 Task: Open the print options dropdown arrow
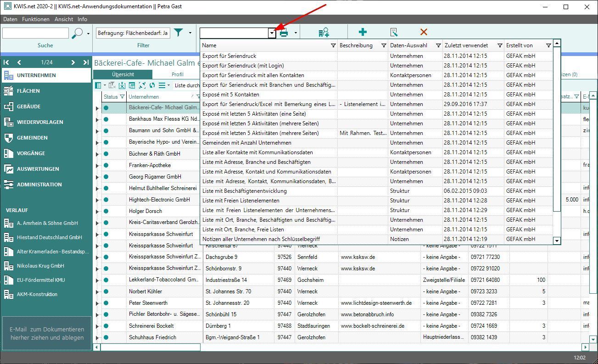click(x=296, y=33)
